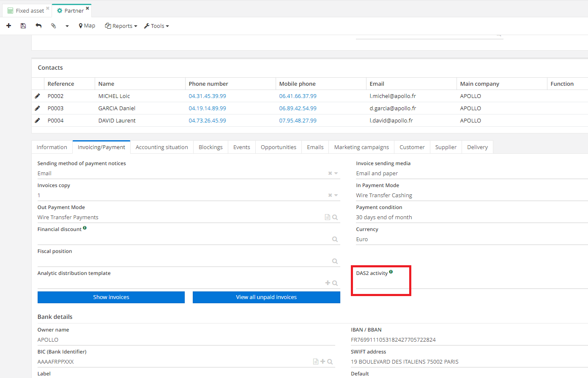This screenshot has height=378, width=588.
Task: Edit contact P0003 with pencil icon
Action: coord(37,108)
